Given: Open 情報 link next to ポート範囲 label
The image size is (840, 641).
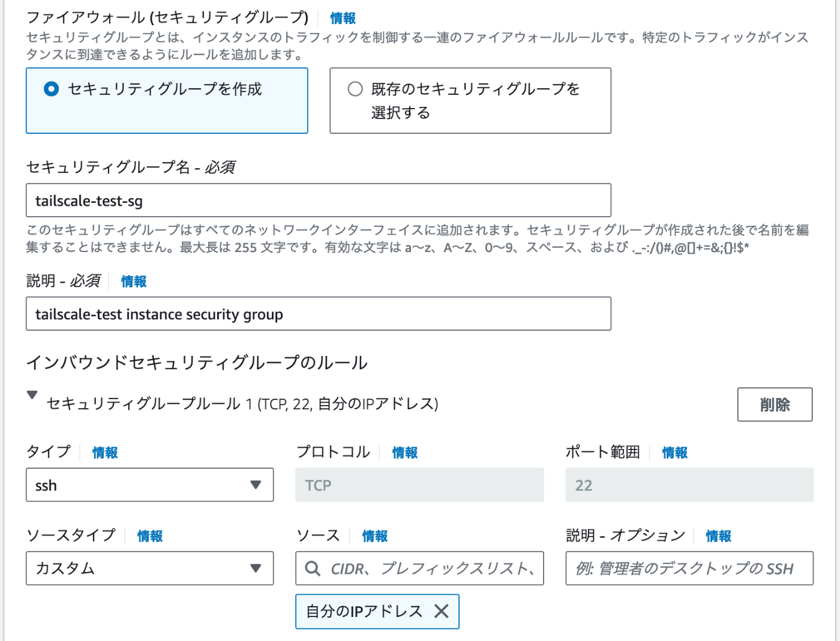Looking at the screenshot, I should click(675, 453).
